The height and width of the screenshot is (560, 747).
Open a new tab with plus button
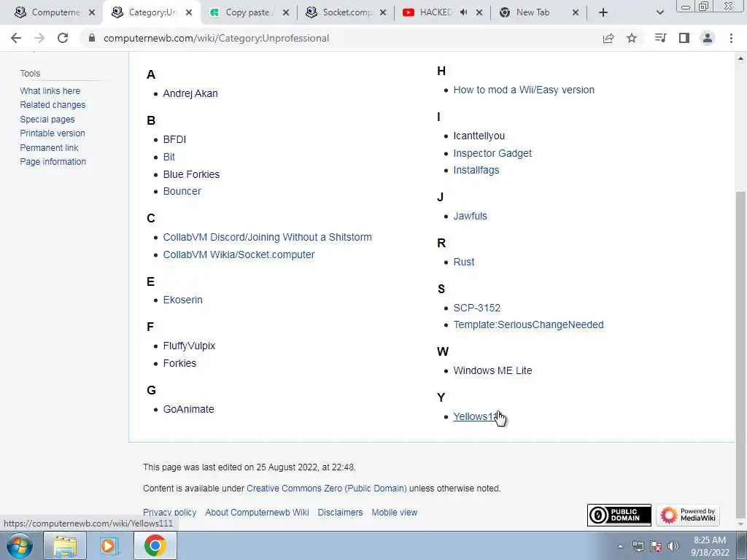pos(603,12)
